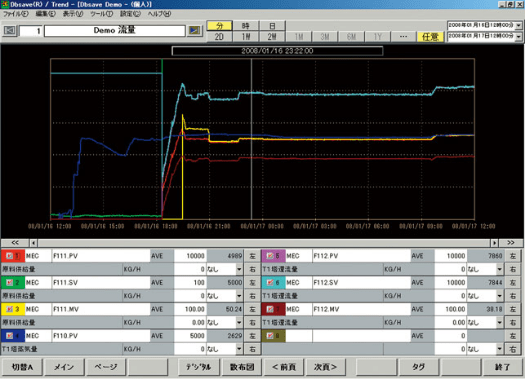Viewport: 525px width, 379px height.
Task: Select the 分 time unit button
Action: [219, 26]
